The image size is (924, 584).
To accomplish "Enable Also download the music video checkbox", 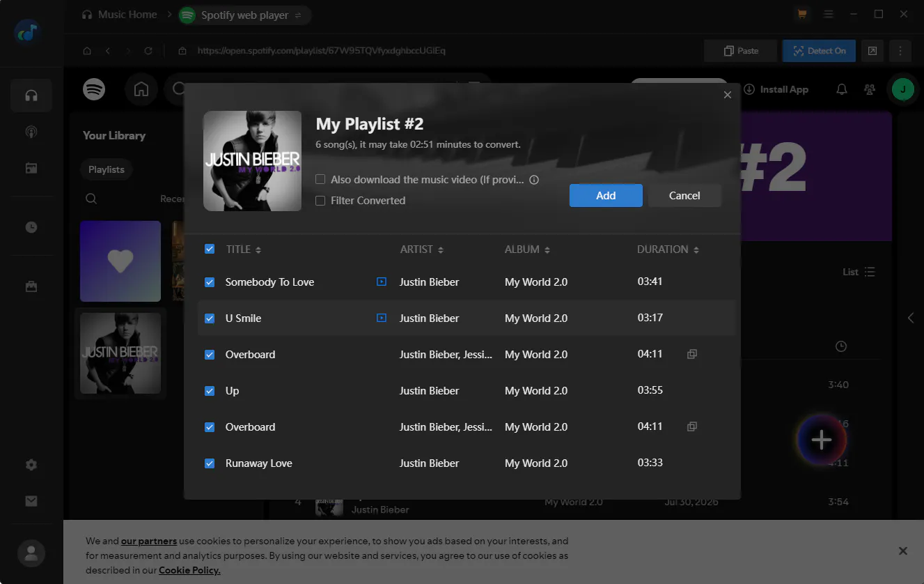I will pyautogui.click(x=320, y=180).
